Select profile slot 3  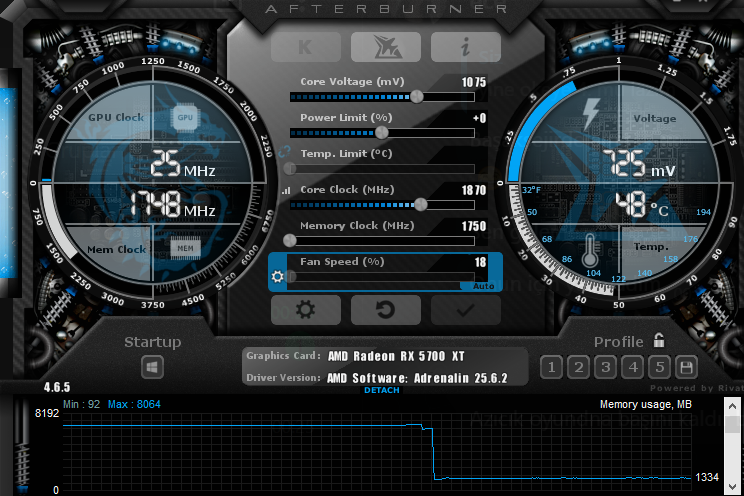(605, 367)
